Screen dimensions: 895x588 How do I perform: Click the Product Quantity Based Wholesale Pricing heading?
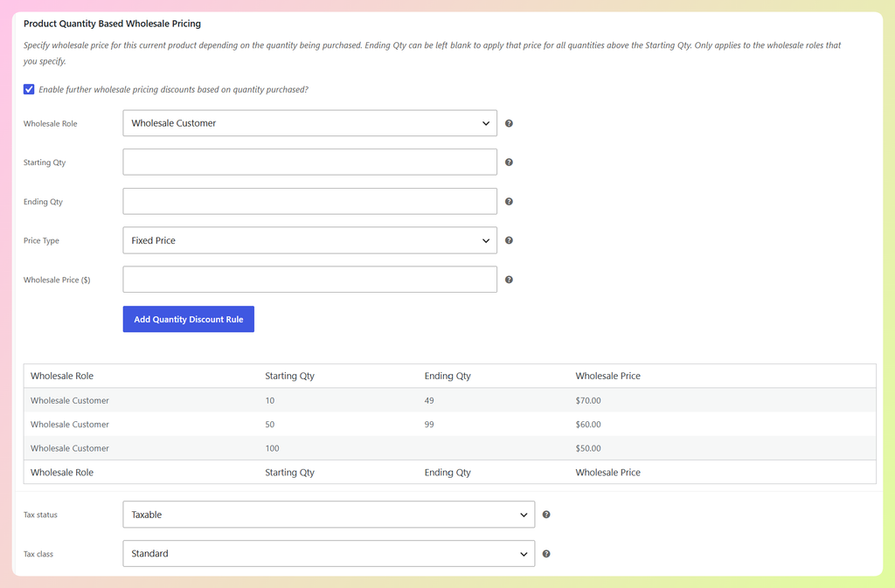point(112,24)
